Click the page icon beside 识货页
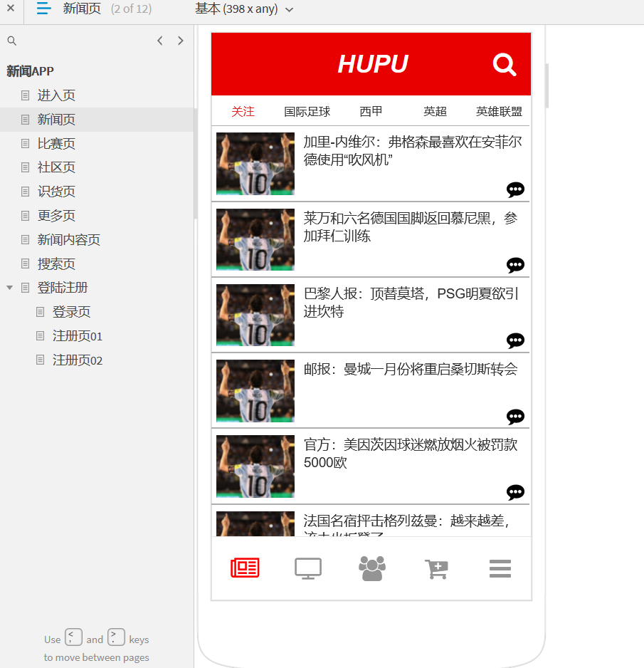The image size is (644, 668). click(x=26, y=192)
